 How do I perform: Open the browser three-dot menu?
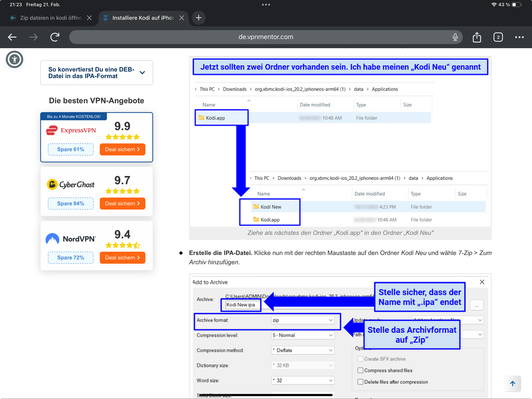click(519, 37)
